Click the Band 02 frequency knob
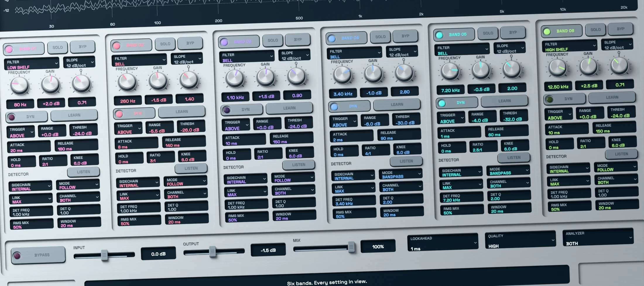The width and height of the screenshot is (644, 286). (127, 82)
